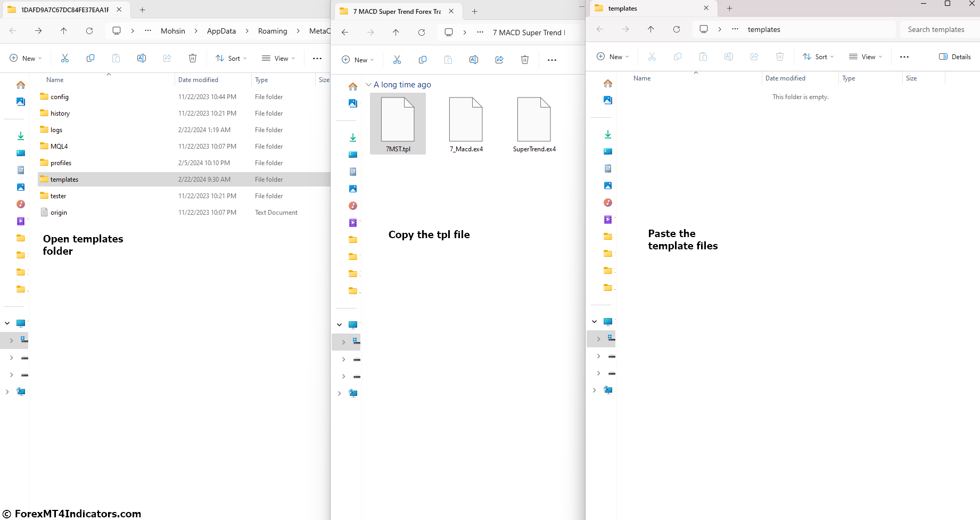Open the See more toolbar menu
Viewport: 980px width, 520px height.
click(x=317, y=59)
